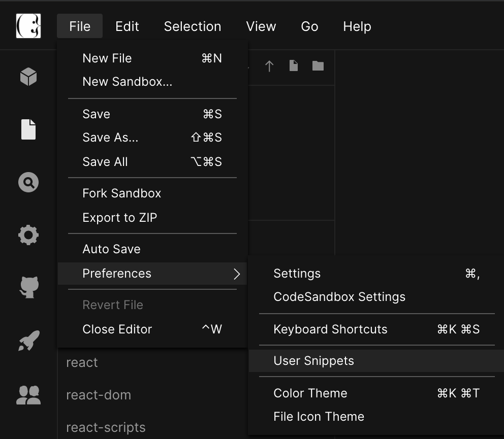Open the Live collaboration people icon
Viewport: 504px width, 439px height.
click(x=28, y=395)
